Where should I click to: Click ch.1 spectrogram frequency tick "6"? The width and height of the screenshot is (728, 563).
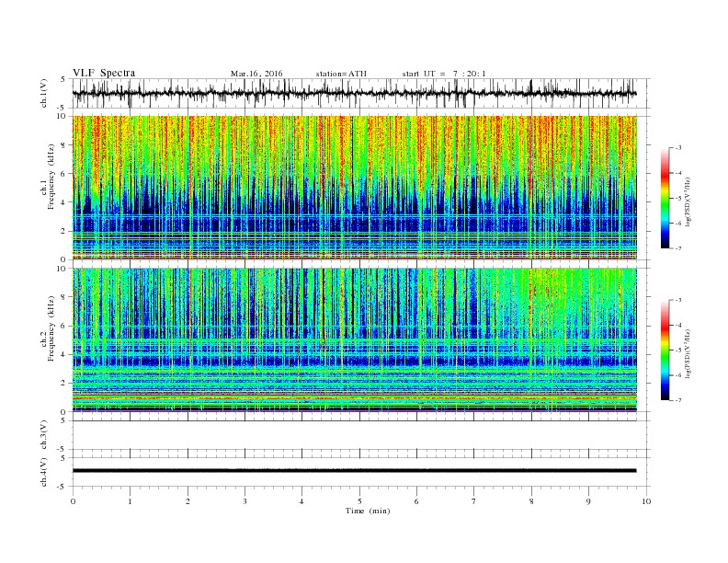pyautogui.click(x=64, y=174)
